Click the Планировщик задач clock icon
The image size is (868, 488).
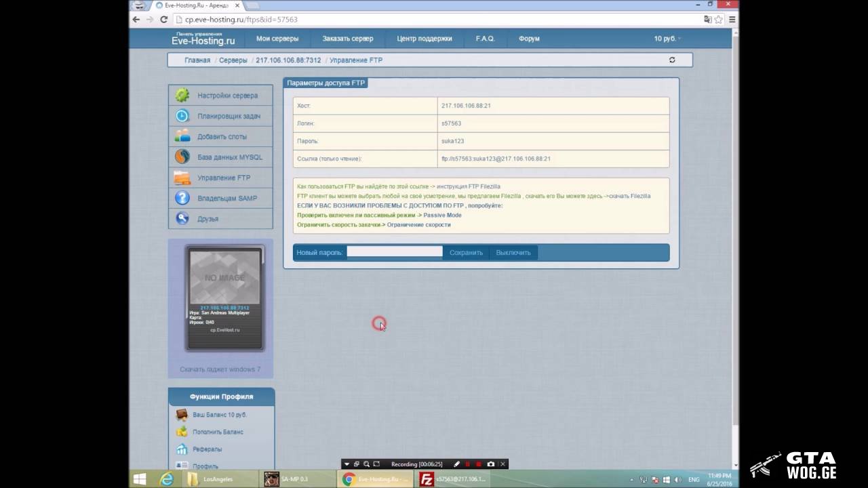pyautogui.click(x=182, y=116)
